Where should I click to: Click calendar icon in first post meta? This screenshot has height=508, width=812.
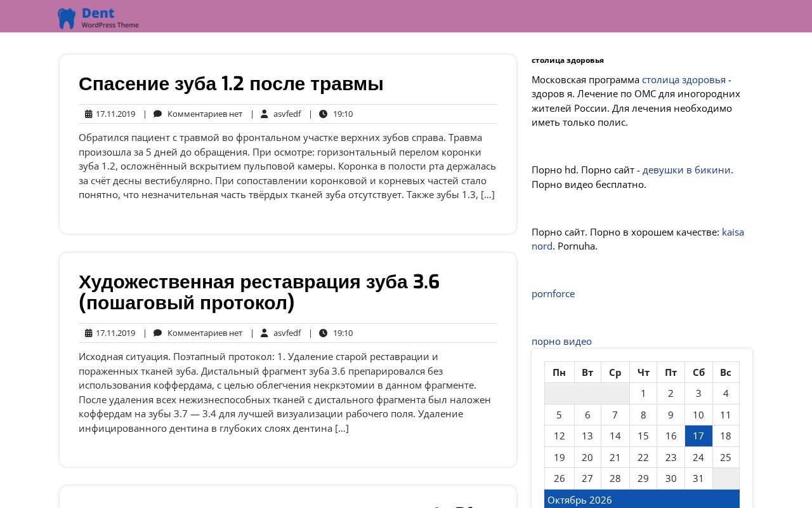click(89, 114)
